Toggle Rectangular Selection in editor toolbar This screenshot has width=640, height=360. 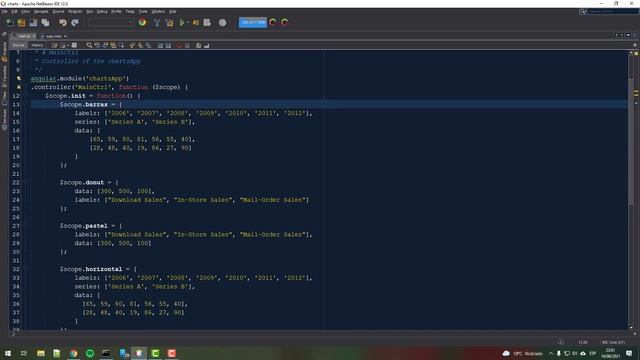(121, 45)
